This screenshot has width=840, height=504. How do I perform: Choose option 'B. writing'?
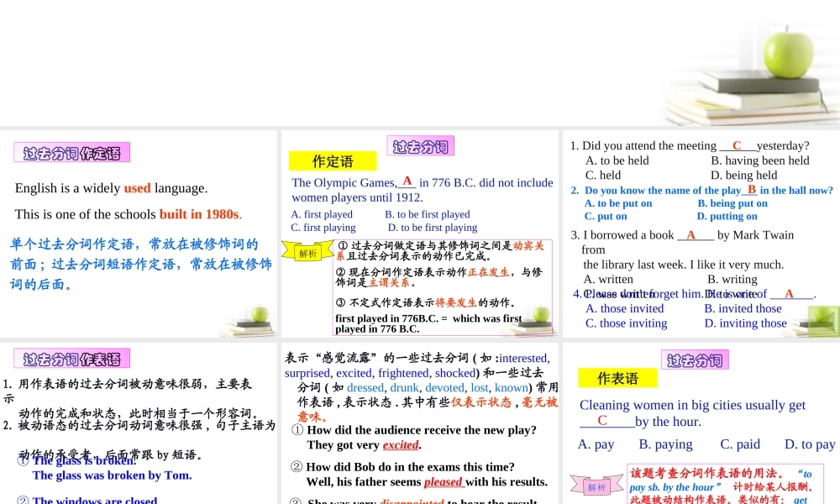(732, 279)
